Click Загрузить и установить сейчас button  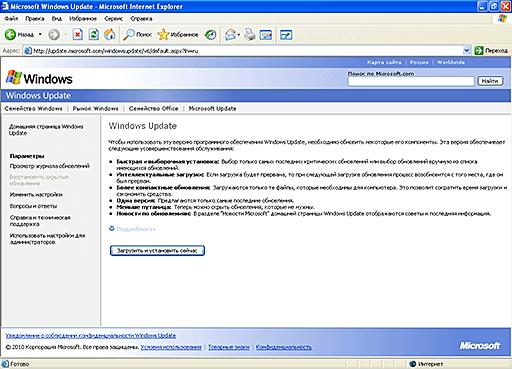pos(157,250)
